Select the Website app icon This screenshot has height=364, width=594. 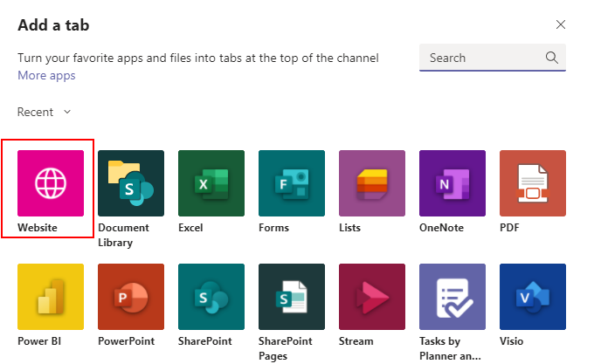pyautogui.click(x=51, y=183)
